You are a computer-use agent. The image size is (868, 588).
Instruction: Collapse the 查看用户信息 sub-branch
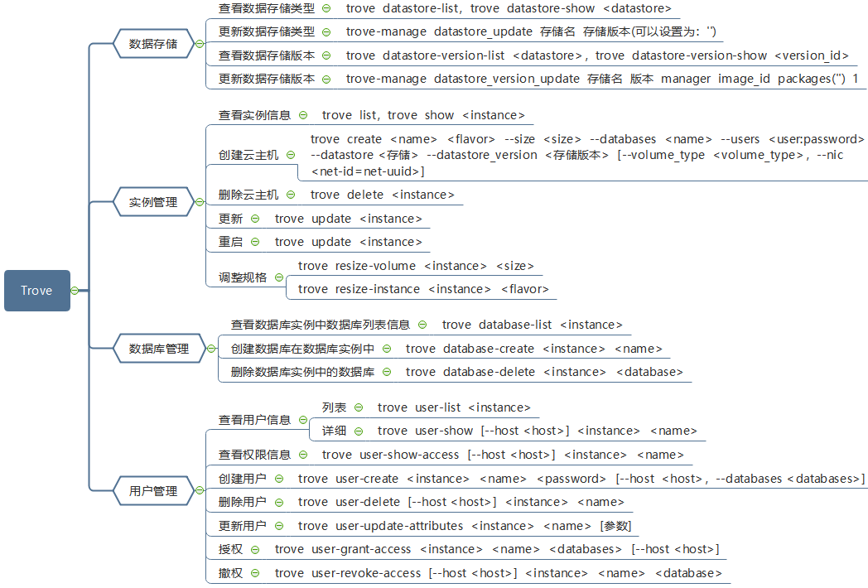pyautogui.click(x=303, y=420)
